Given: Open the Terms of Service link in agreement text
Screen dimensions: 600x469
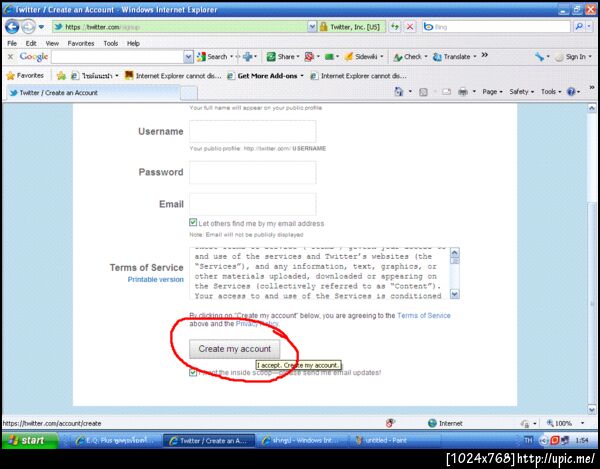Looking at the screenshot, I should pos(424,316).
